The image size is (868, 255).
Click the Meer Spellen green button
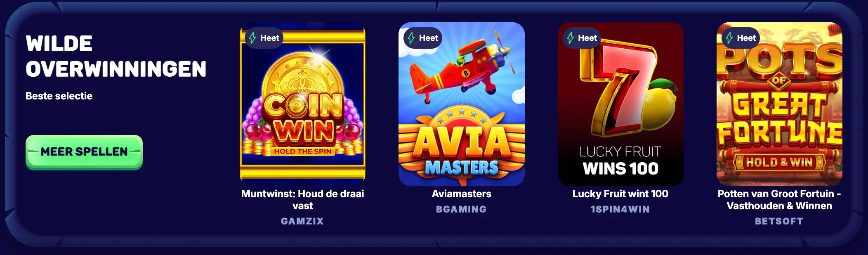pyautogui.click(x=84, y=152)
